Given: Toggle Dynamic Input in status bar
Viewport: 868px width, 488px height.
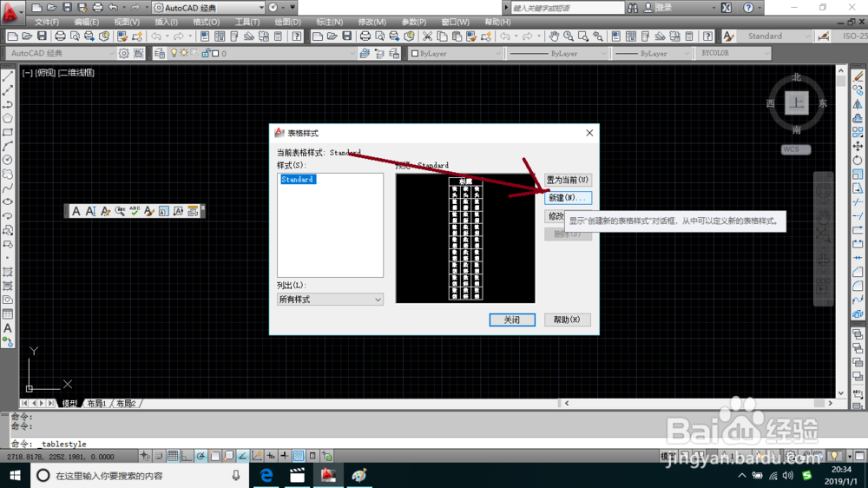Looking at the screenshot, I should (x=271, y=456).
